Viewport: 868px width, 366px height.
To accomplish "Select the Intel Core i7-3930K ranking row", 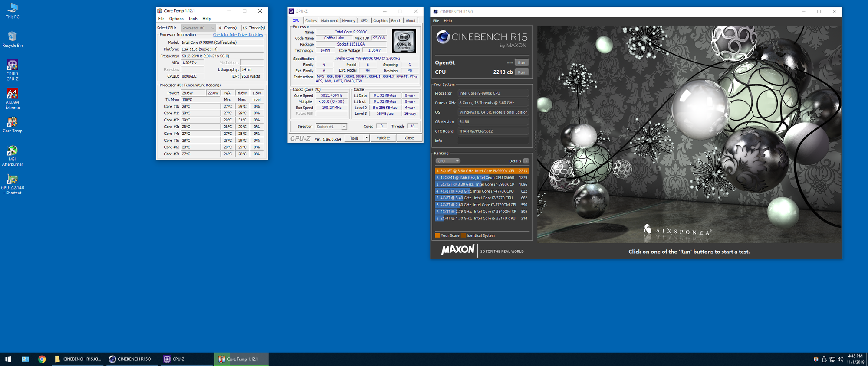I will point(482,184).
